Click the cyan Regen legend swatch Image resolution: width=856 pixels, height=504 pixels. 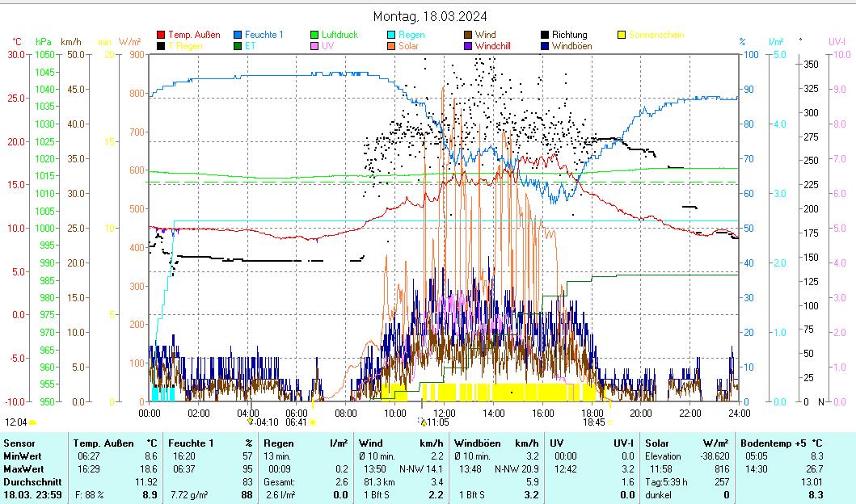click(391, 35)
